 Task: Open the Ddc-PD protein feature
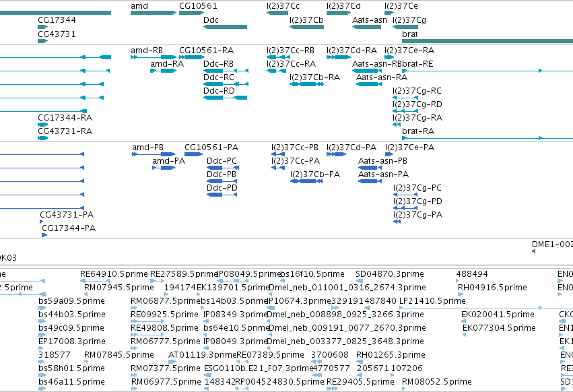222,195
